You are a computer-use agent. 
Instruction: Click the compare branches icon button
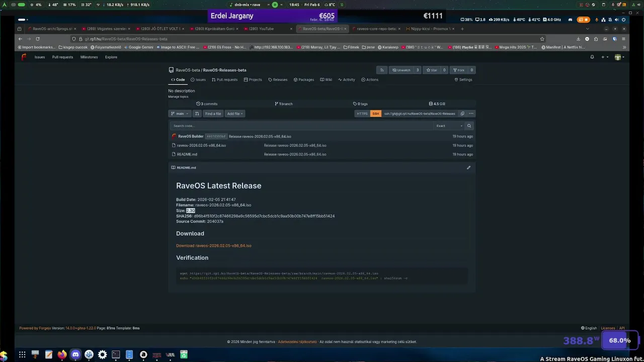tap(197, 114)
